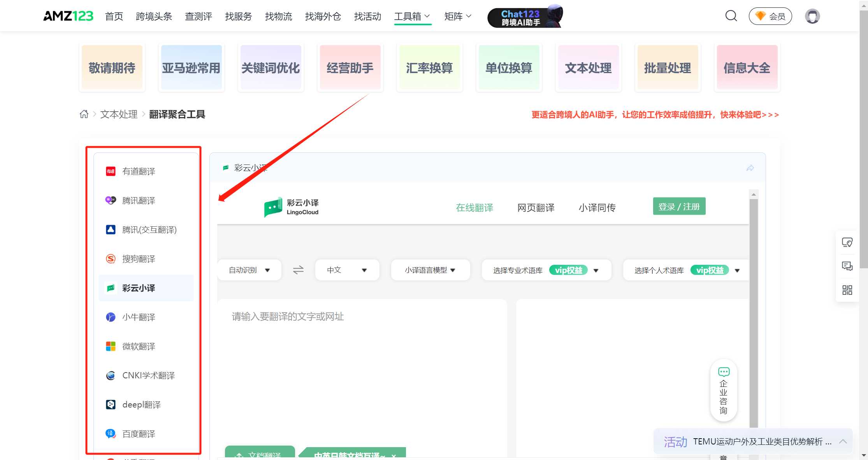Image resolution: width=868 pixels, height=460 pixels.
Task: Click the 百度翻译 icon
Action: click(111, 434)
